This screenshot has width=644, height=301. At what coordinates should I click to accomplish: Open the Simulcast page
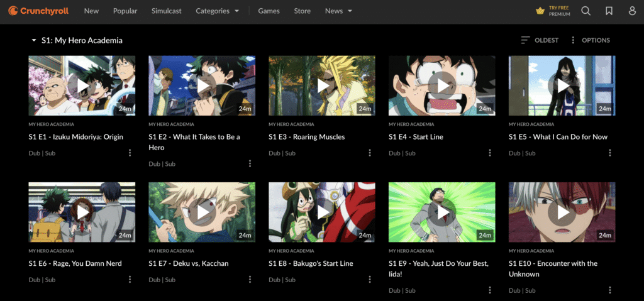click(166, 11)
